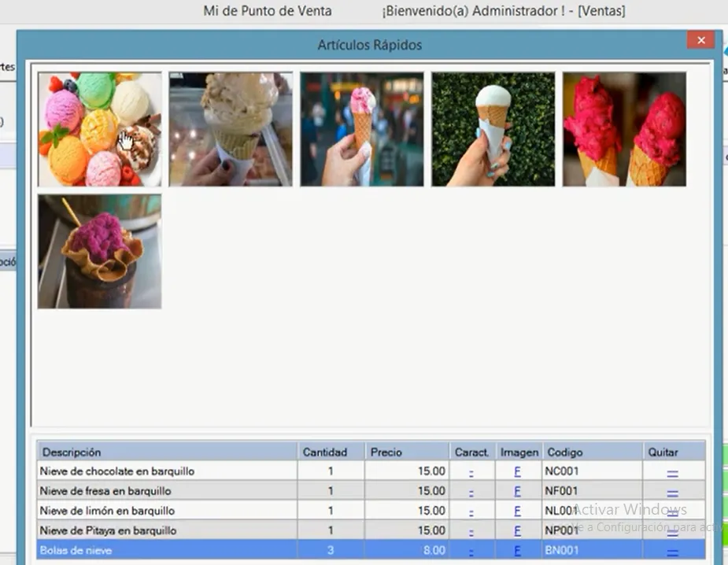Select the waffle bowl dessert thumbnail

[x=99, y=251]
